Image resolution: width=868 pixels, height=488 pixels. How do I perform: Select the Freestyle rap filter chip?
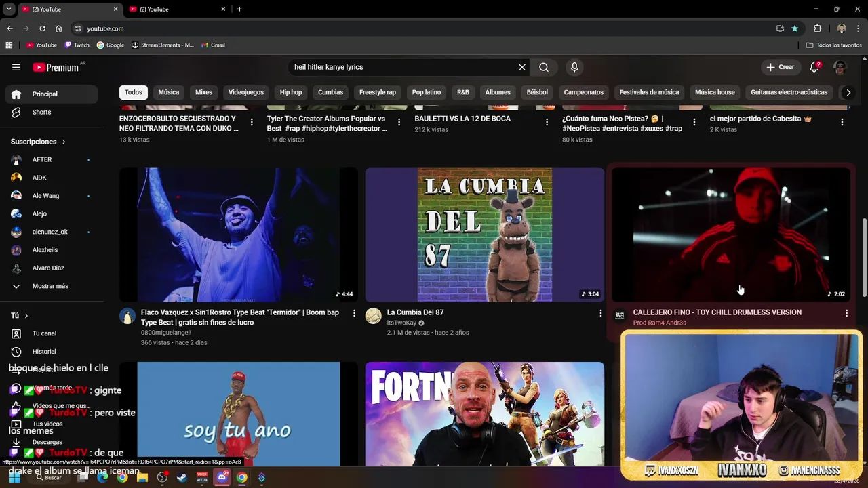[378, 92]
